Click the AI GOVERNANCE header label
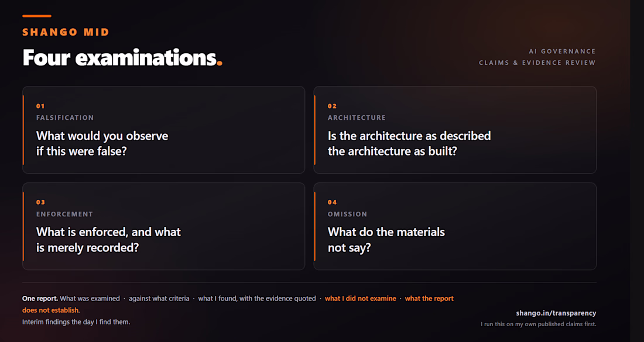Screen dimensions: 644x342 (x=562, y=51)
